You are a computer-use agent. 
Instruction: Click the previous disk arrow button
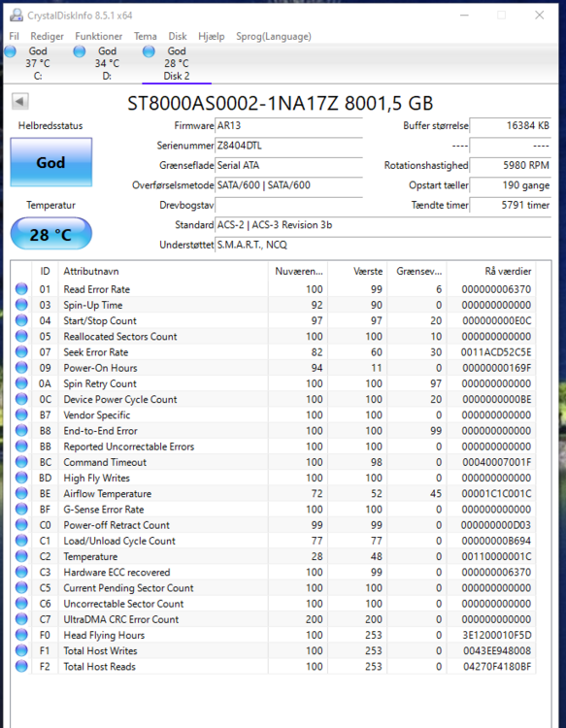click(20, 101)
